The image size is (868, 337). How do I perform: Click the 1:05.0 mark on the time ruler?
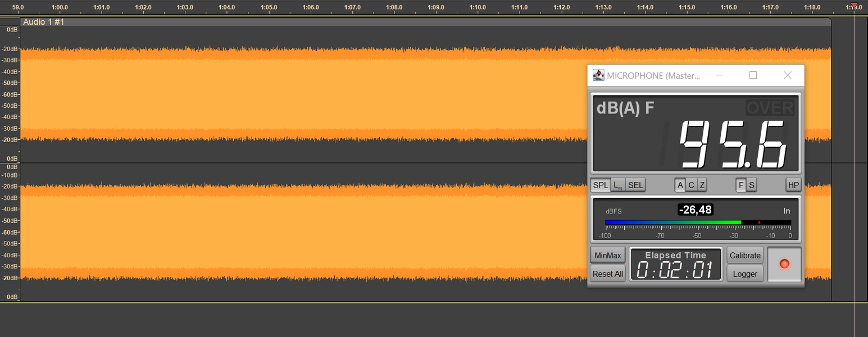[x=269, y=7]
